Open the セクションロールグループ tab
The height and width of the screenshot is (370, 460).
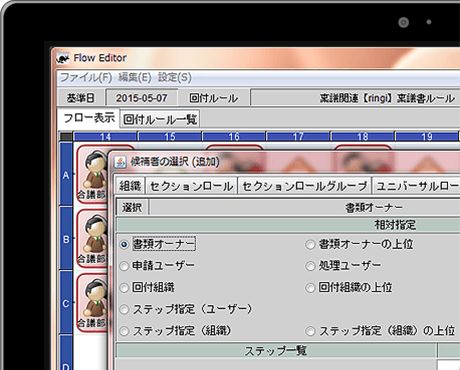point(305,186)
